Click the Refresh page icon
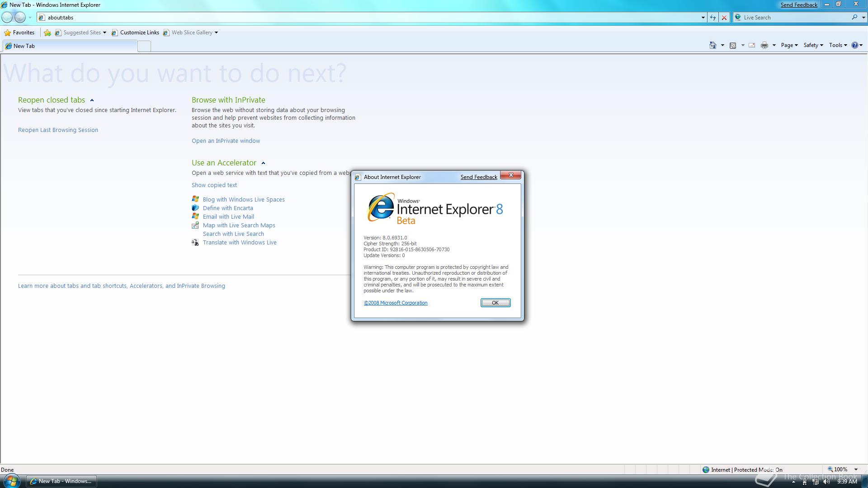Viewport: 868px width, 488px height. [713, 18]
